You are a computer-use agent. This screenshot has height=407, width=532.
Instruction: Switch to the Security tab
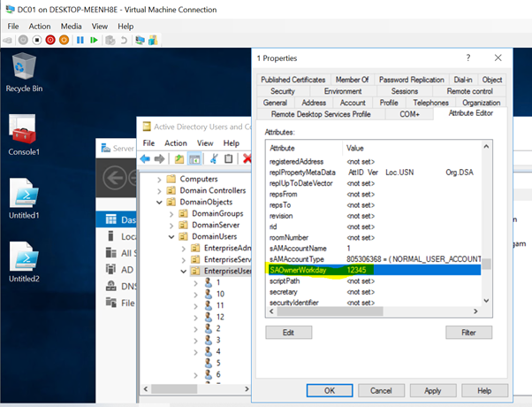[283, 91]
